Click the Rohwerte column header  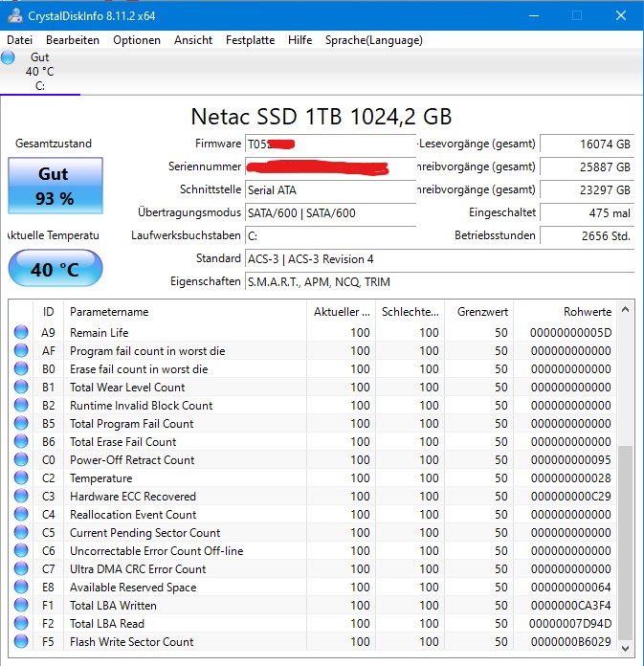coord(565,312)
